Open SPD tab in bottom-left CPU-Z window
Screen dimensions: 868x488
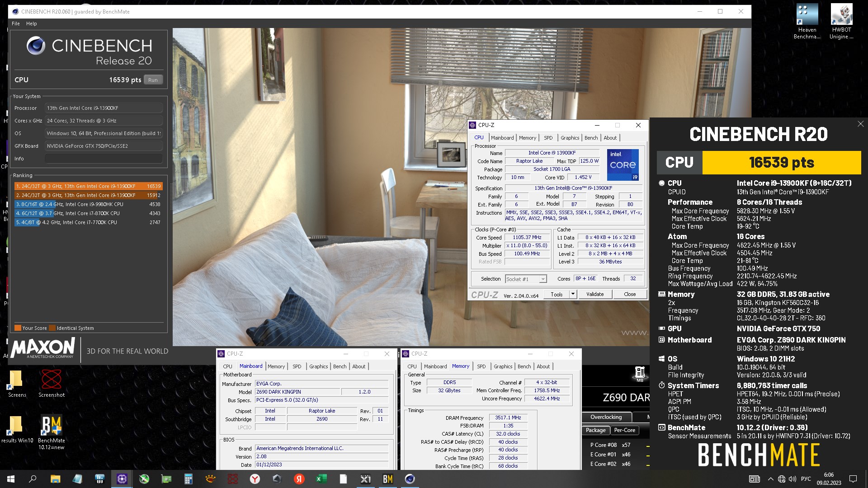(x=297, y=366)
